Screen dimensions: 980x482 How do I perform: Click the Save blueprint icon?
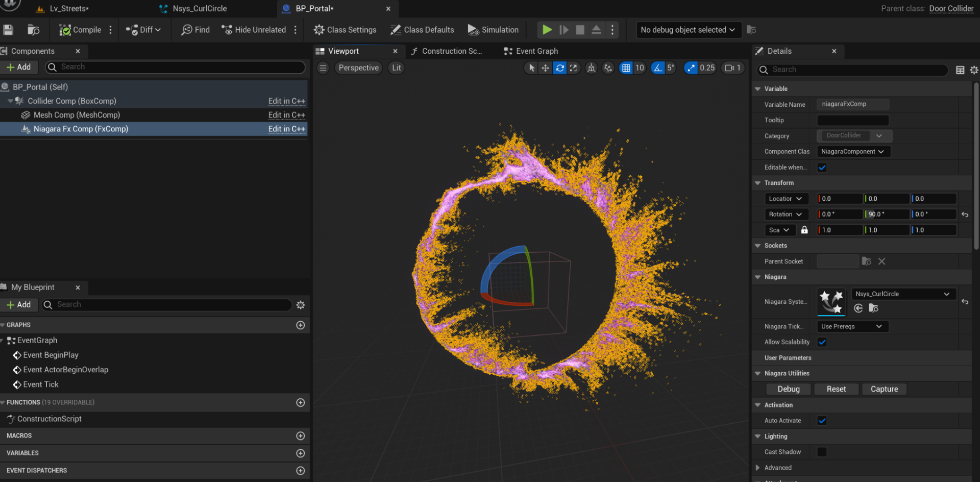tap(8, 30)
